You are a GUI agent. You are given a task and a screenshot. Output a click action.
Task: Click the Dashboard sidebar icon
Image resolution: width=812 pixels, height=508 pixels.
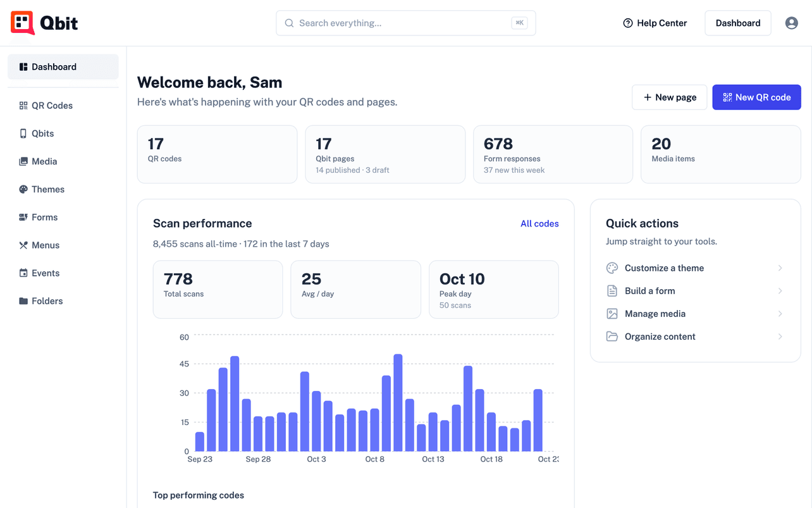click(23, 66)
